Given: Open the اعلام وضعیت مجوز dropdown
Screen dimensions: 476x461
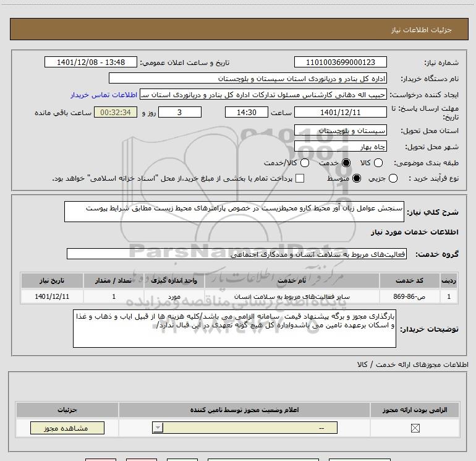Looking at the screenshot, I should click(x=245, y=428).
